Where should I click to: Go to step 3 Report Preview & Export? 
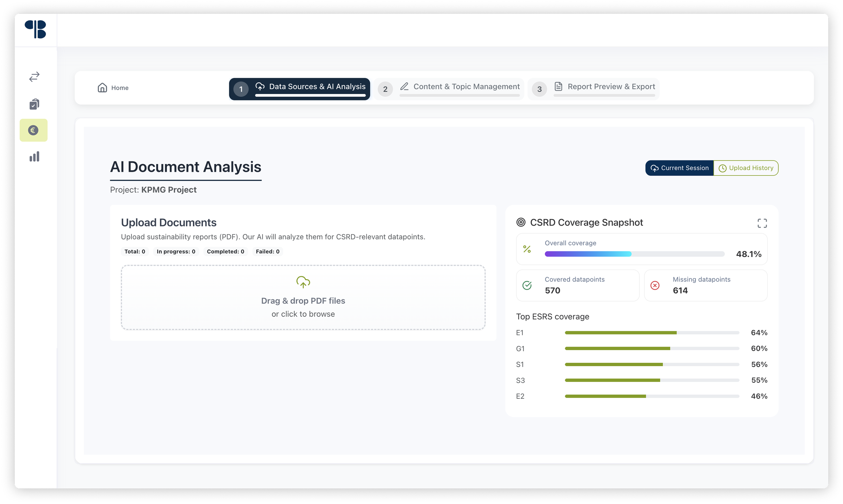coord(593,89)
